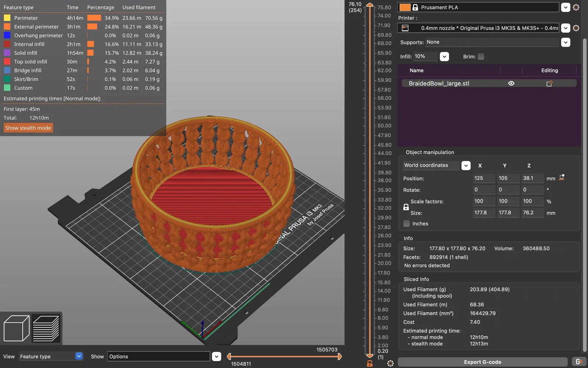Click the Editing column header
Image resolution: width=588 pixels, height=368 pixels.
point(549,70)
